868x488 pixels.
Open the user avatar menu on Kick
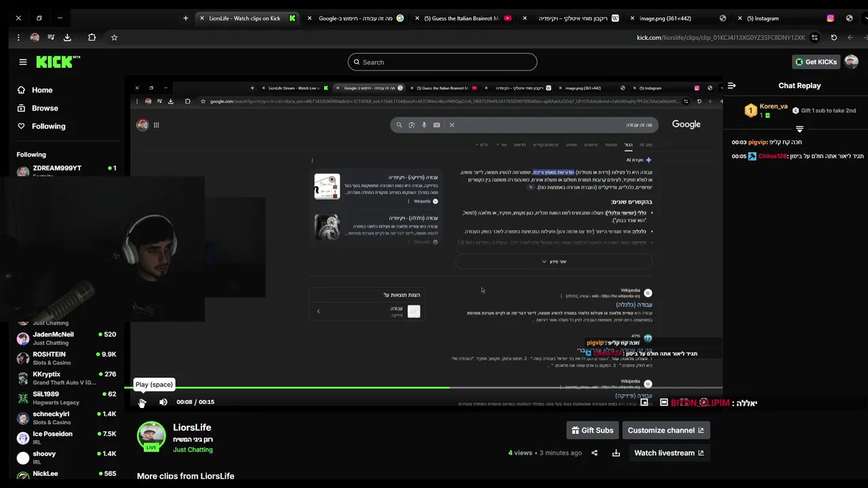coord(851,62)
